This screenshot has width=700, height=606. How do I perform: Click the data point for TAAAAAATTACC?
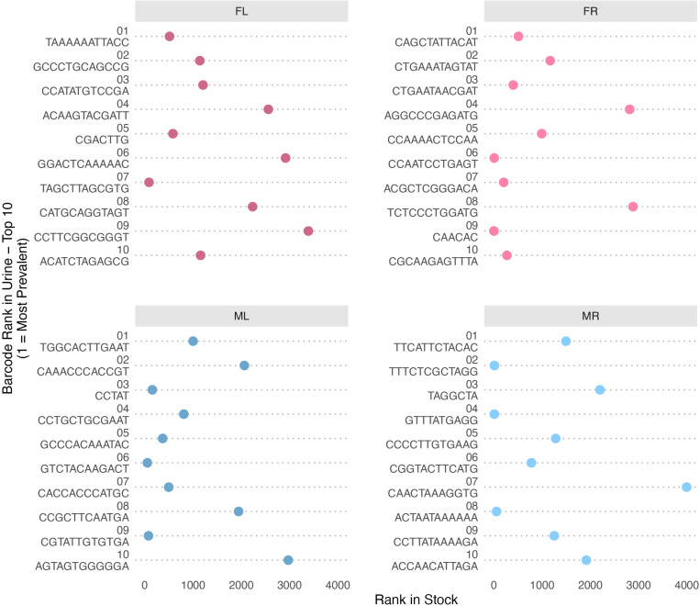click(x=170, y=36)
